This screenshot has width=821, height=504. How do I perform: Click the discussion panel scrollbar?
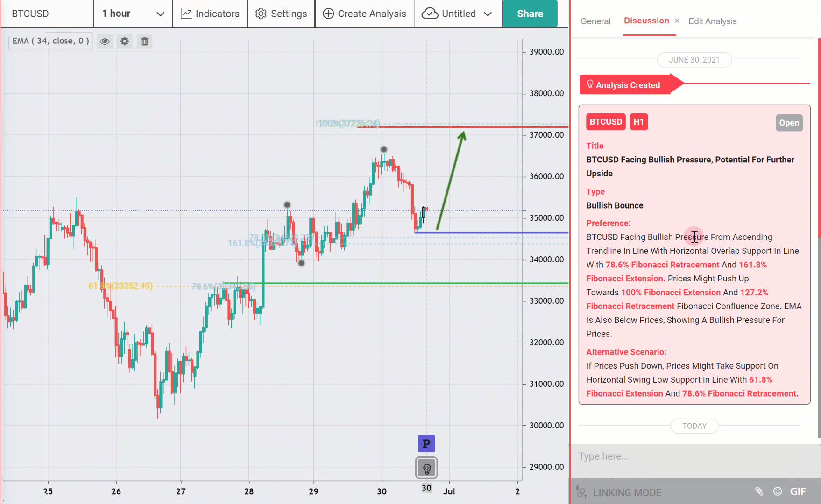click(x=819, y=238)
